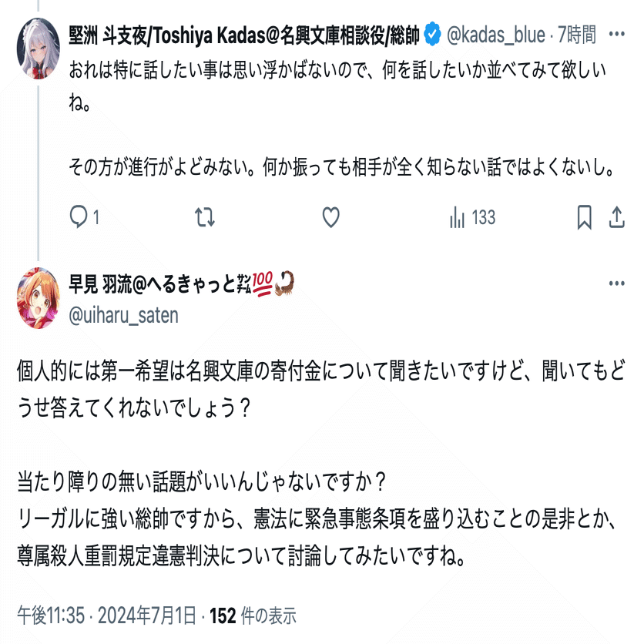
Task: Open the more options menu on 早見 羽流's tweet
Action: pyautogui.click(x=617, y=283)
